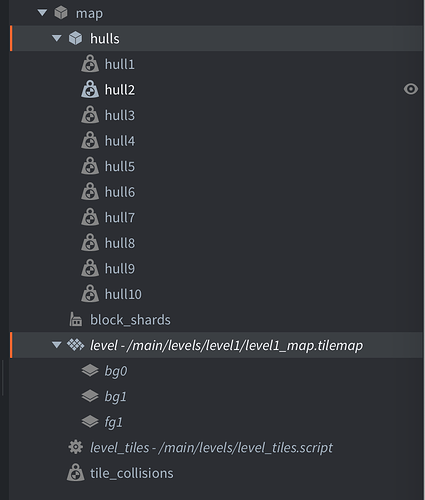Screen dimensions: 425x500
Task: Collapse the level tilemap node
Action: pos(57,345)
